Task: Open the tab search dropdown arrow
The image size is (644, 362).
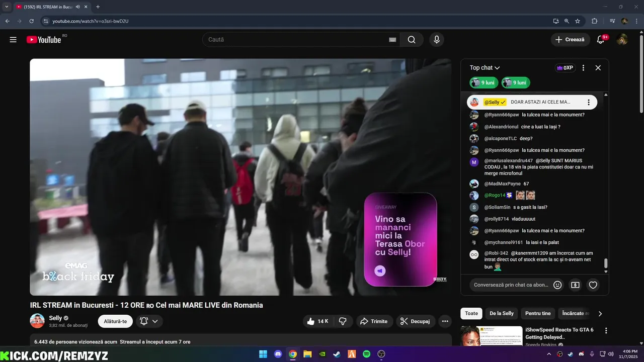Action: [x=7, y=7]
